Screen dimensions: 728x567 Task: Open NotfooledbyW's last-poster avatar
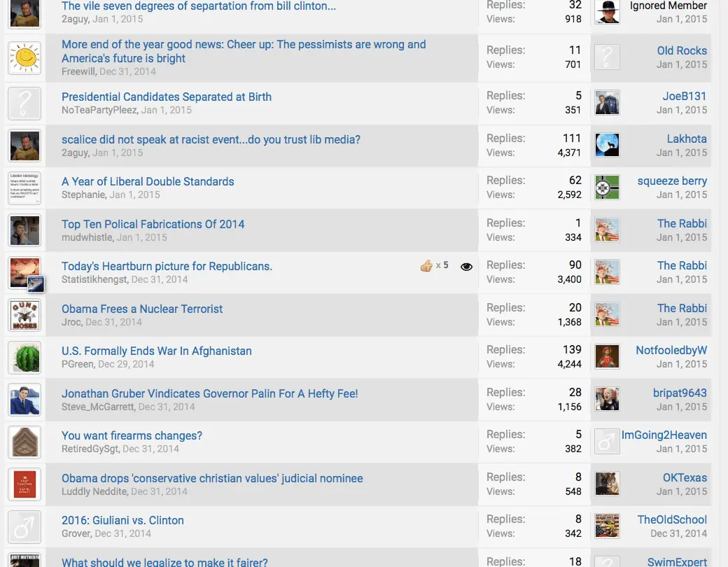click(608, 356)
